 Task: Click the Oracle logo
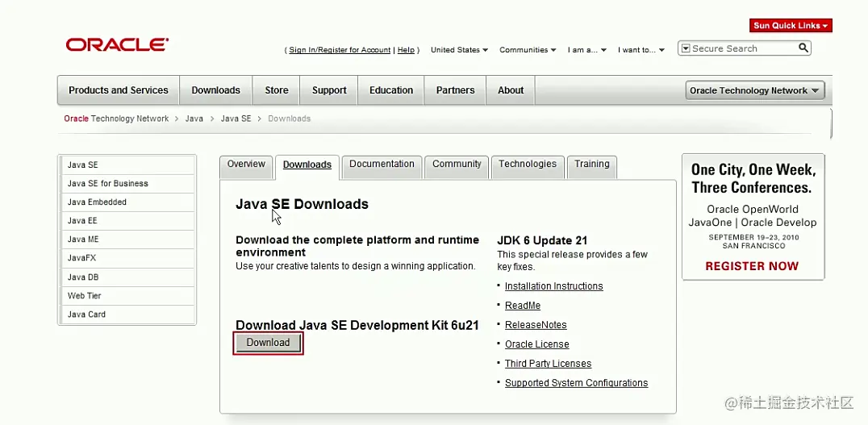(x=117, y=44)
